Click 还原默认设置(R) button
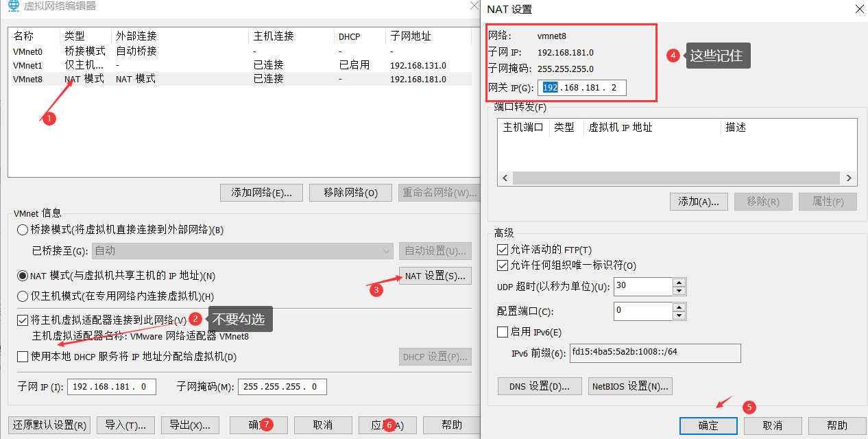The width and height of the screenshot is (868, 439). click(49, 425)
